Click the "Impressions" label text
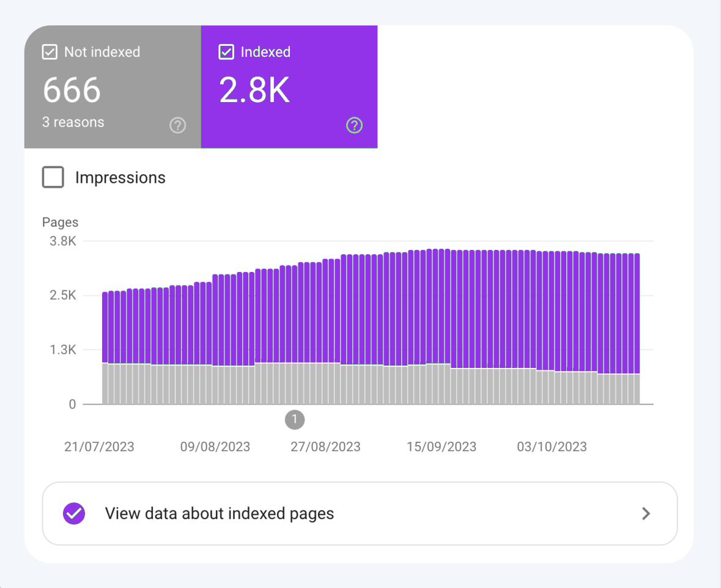 pyautogui.click(x=120, y=178)
